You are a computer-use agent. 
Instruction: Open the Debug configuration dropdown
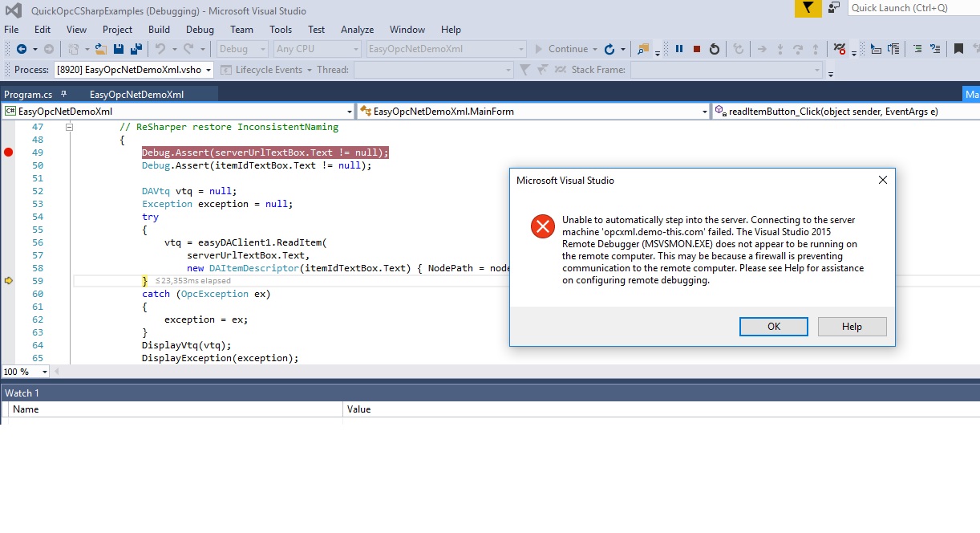[241, 49]
